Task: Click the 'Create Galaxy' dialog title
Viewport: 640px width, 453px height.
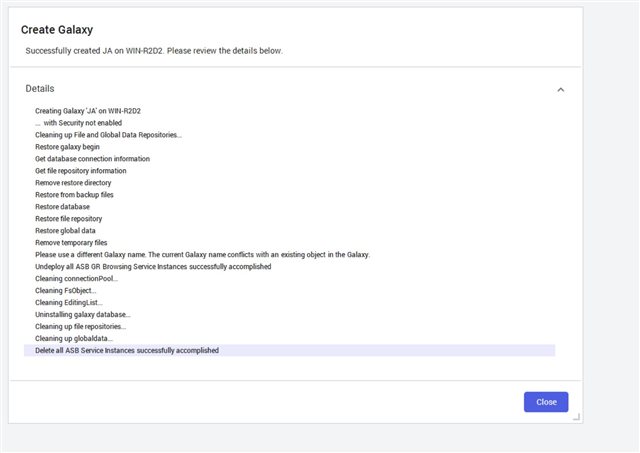Action: point(57,29)
